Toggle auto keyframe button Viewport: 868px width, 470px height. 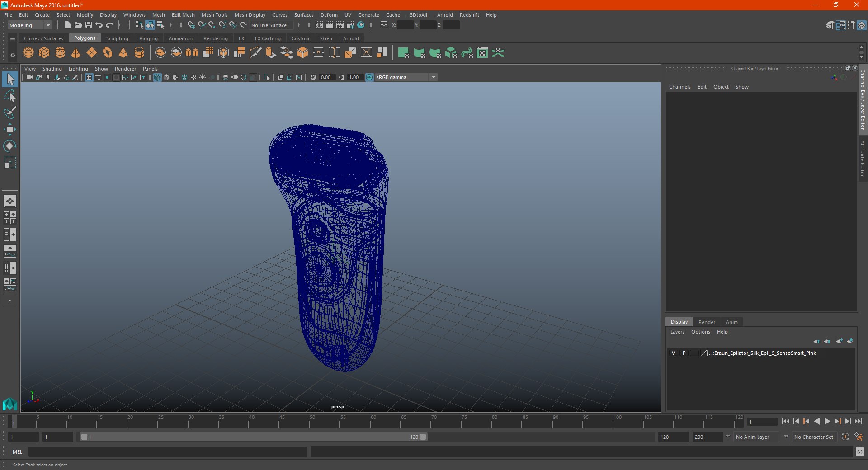pyautogui.click(x=845, y=437)
